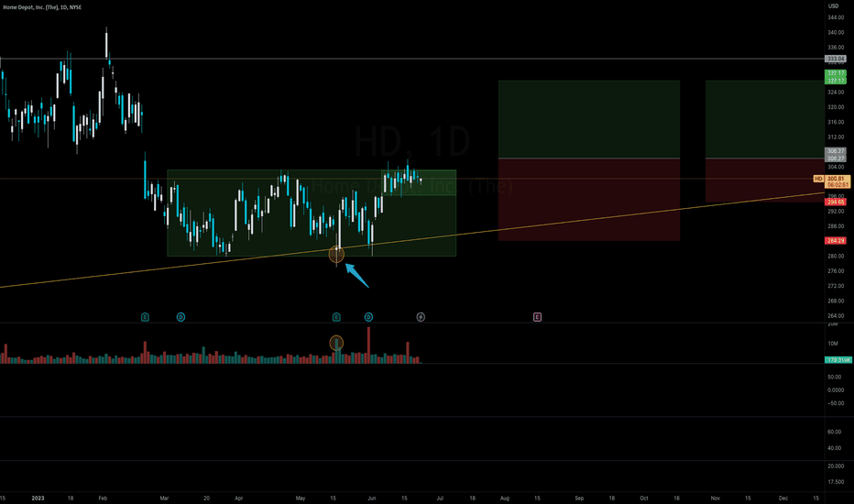The height and width of the screenshot is (504, 854).
Task: Click the 10M value on the volume scale
Action: [833, 344]
